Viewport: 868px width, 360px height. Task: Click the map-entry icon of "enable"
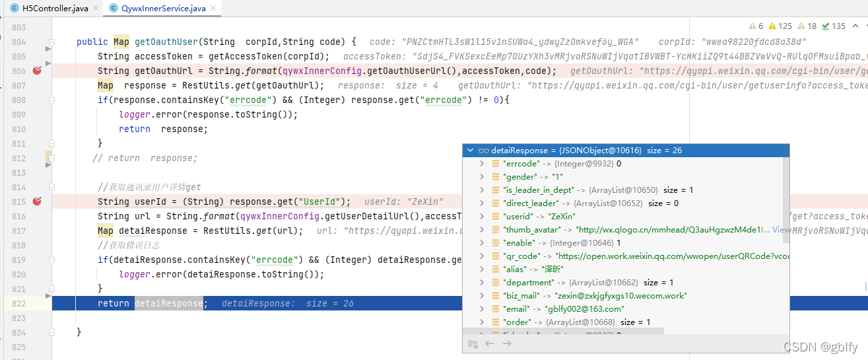tap(496, 243)
